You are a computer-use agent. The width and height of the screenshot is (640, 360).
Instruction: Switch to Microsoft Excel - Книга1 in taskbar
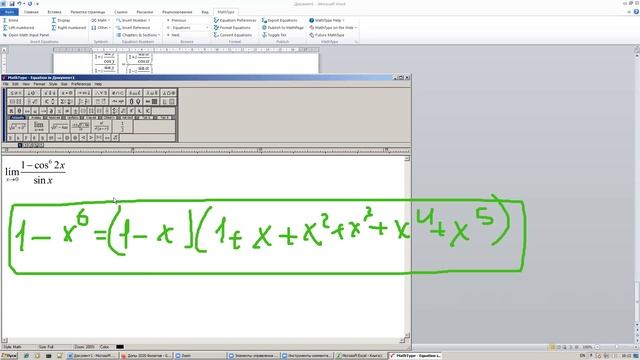[360, 356]
